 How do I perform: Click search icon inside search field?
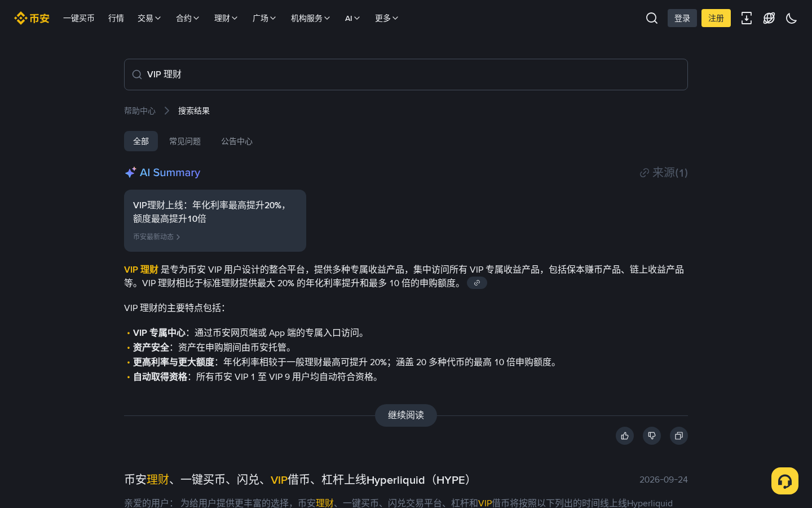[x=137, y=75]
